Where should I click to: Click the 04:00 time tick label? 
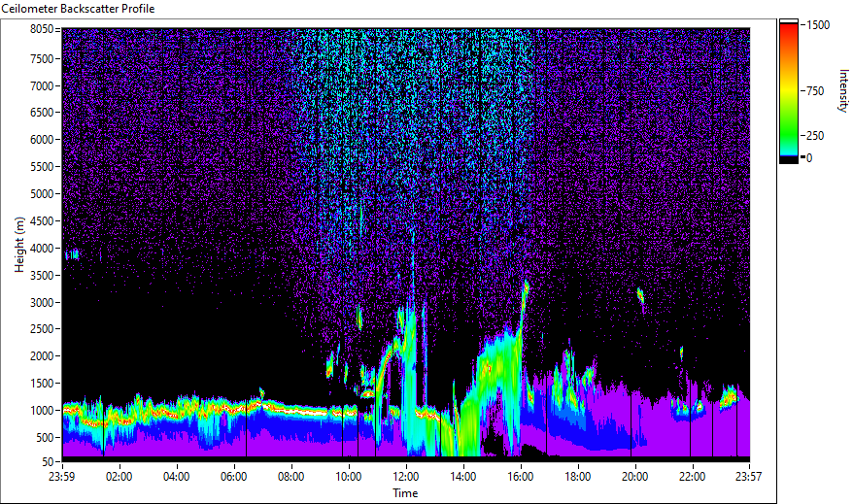[176, 477]
